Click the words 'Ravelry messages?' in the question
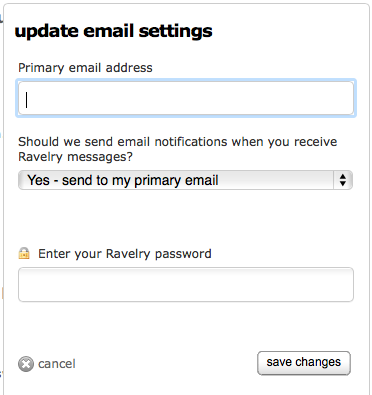The width and height of the screenshot is (372, 395). [76, 157]
